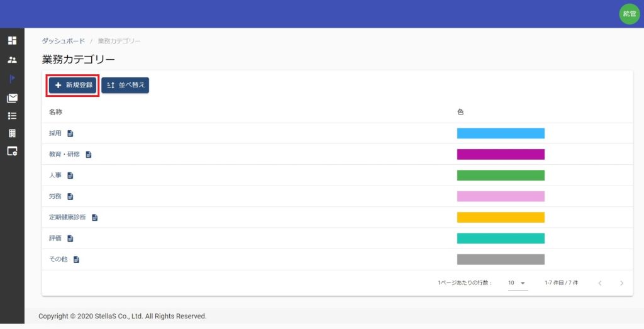This screenshot has height=329, width=644.
Task: Go to the next page arrow
Action: [x=621, y=283]
